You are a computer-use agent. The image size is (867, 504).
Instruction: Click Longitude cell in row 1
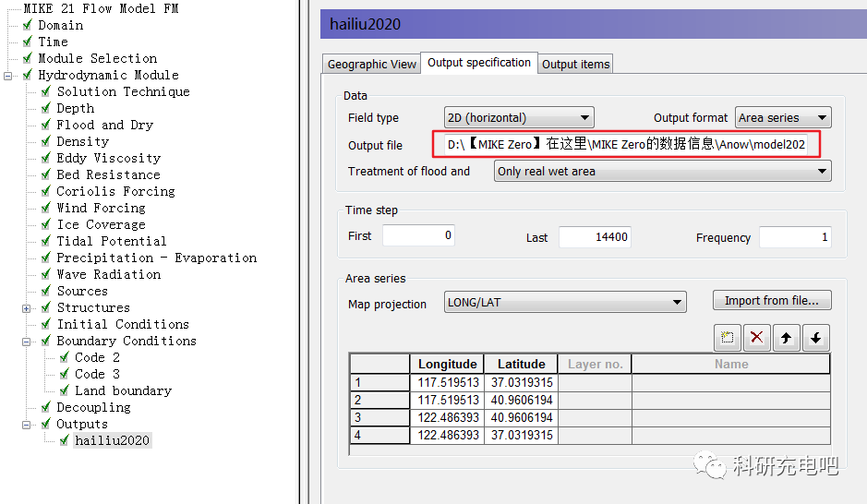pyautogui.click(x=447, y=382)
